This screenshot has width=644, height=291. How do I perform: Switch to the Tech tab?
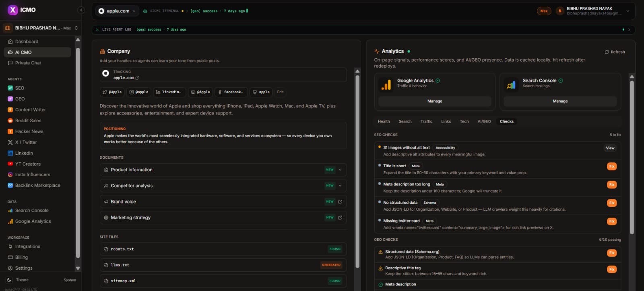(x=464, y=121)
